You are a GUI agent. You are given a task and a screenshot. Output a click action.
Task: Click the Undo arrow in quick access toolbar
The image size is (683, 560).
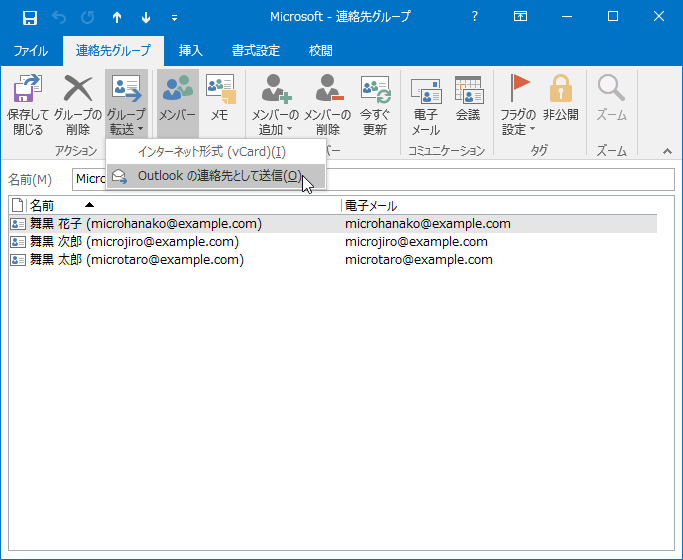click(x=59, y=17)
